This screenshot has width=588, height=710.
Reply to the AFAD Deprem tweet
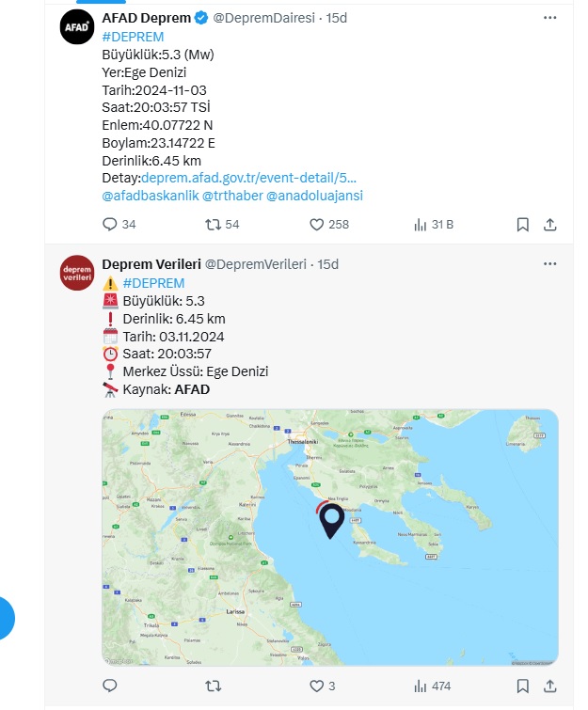point(110,224)
